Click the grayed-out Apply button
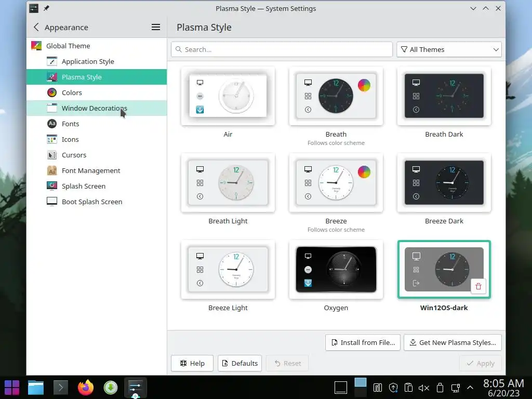The width and height of the screenshot is (532, 399). (481, 363)
